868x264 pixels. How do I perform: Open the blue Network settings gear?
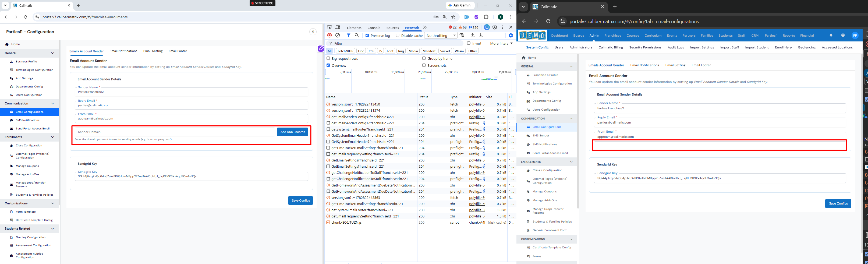[511, 36]
